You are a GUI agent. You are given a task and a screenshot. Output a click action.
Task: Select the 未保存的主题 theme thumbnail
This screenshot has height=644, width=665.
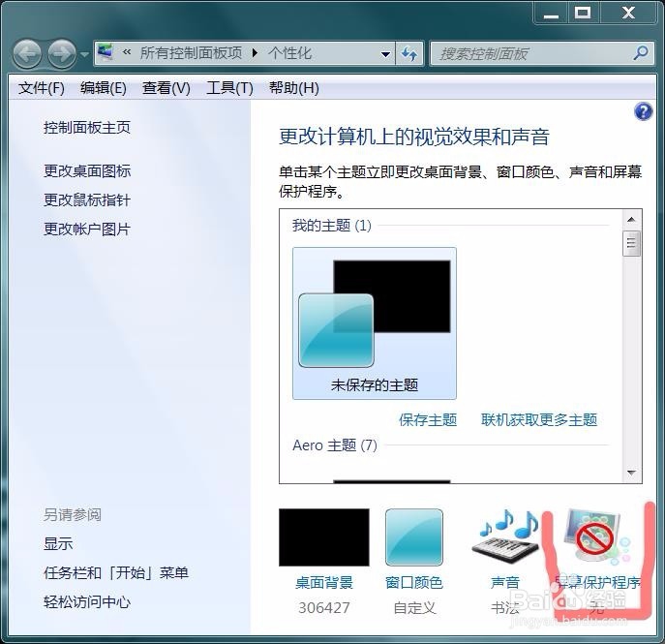pos(375,323)
